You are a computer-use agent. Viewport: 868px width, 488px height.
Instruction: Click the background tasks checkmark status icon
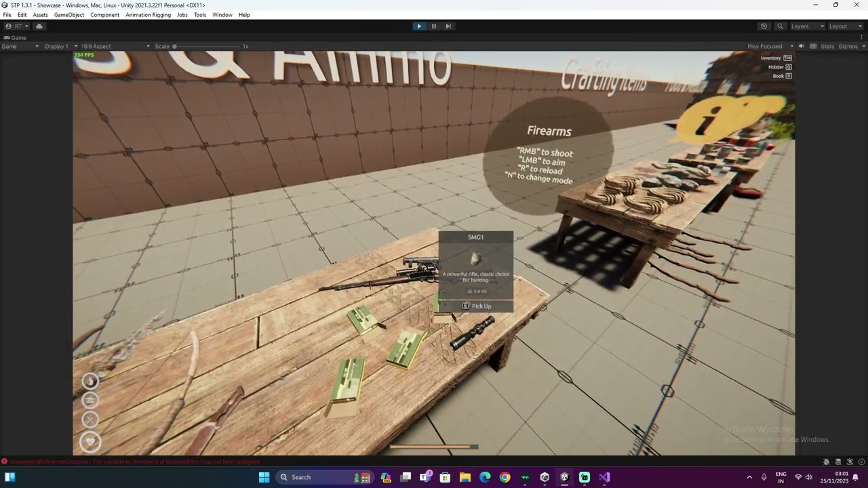coord(861,462)
